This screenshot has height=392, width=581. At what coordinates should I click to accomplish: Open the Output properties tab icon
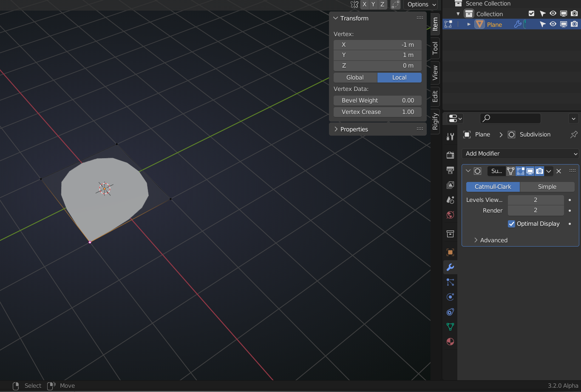pos(450,170)
